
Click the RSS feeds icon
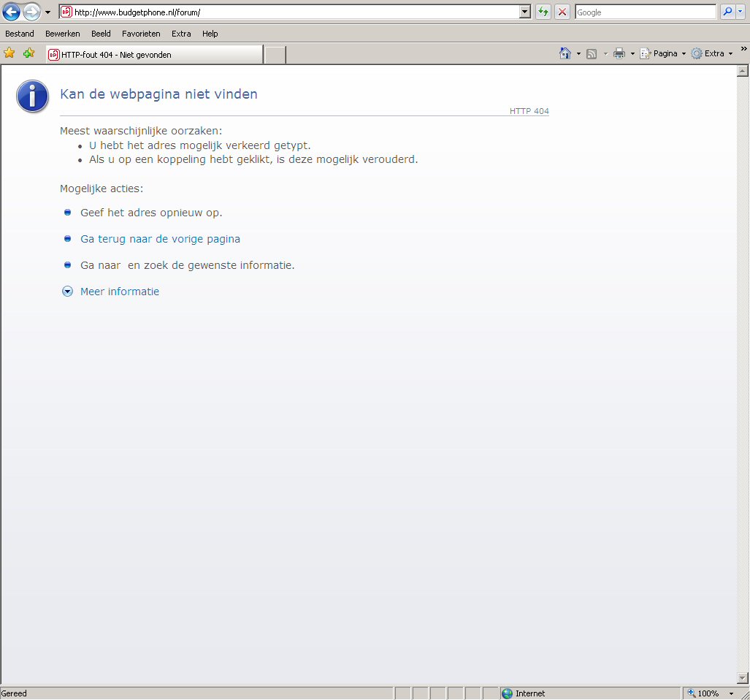(x=592, y=53)
